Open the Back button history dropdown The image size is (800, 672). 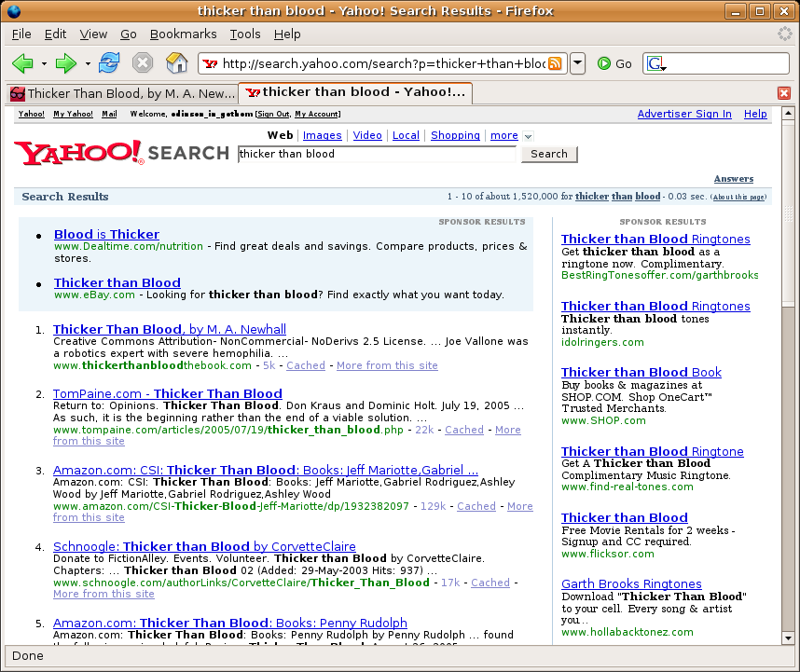pyautogui.click(x=44, y=63)
